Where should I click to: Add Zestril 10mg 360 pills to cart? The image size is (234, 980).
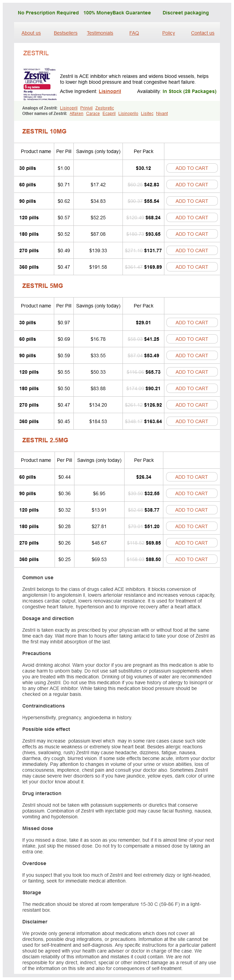192,267
